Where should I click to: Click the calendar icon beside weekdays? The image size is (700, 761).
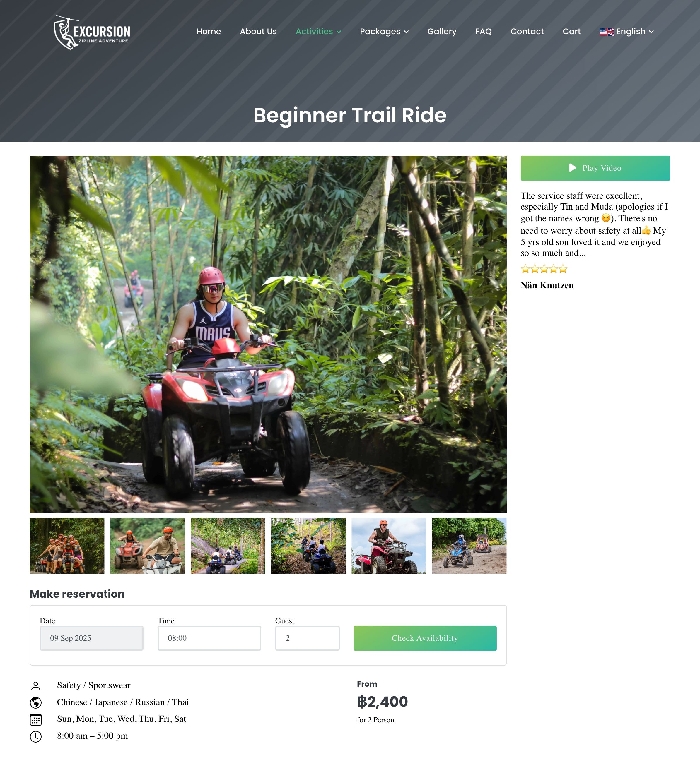tap(36, 719)
